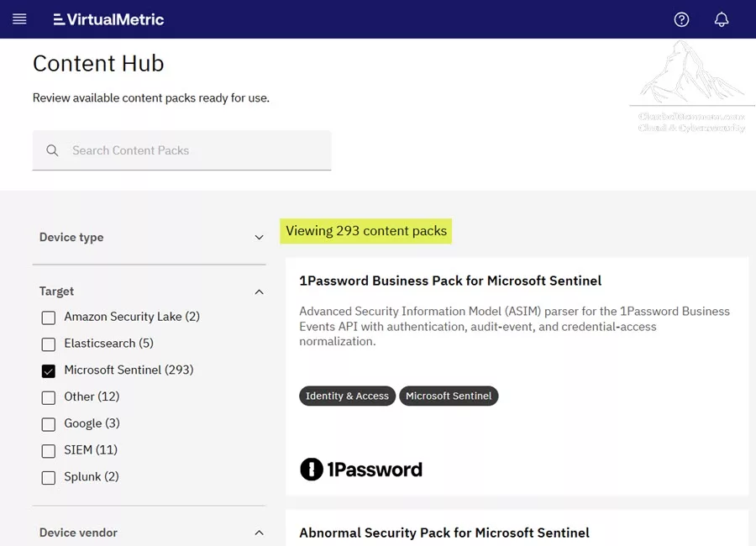Click the search magnifier icon
The height and width of the screenshot is (546, 756).
[x=52, y=150]
